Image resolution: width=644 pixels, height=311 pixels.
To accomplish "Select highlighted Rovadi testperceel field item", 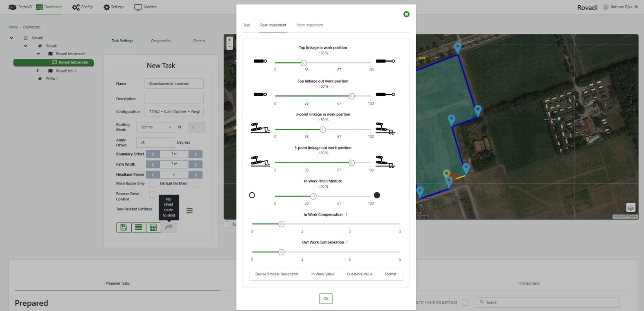I will (54, 63).
